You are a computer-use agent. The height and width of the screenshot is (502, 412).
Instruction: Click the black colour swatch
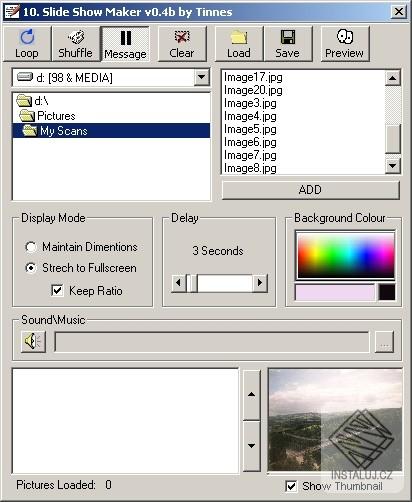coord(387,292)
